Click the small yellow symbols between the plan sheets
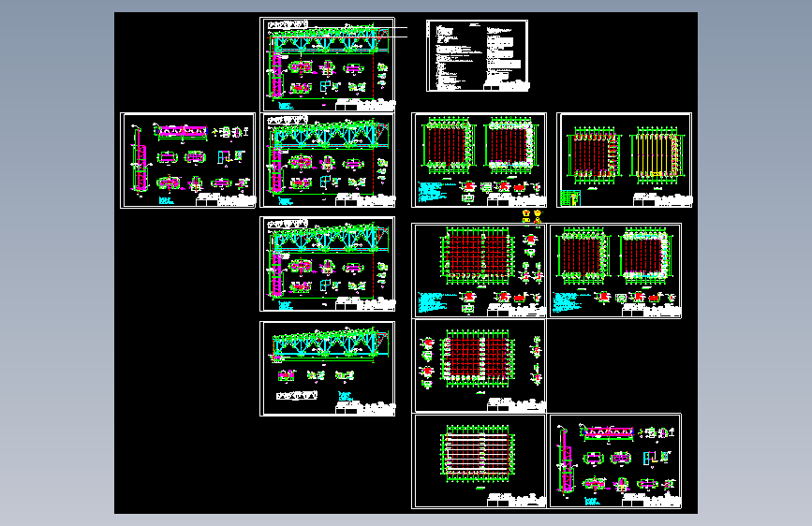The width and height of the screenshot is (812, 526). click(x=532, y=216)
